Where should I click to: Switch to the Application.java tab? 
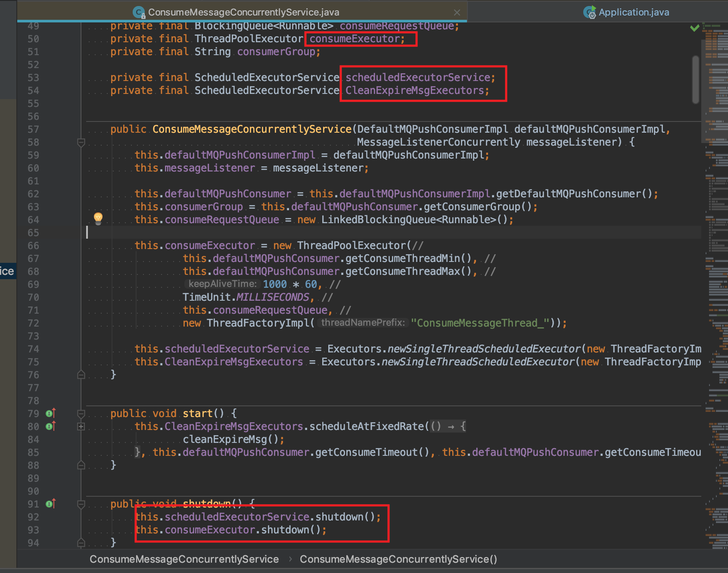(633, 12)
